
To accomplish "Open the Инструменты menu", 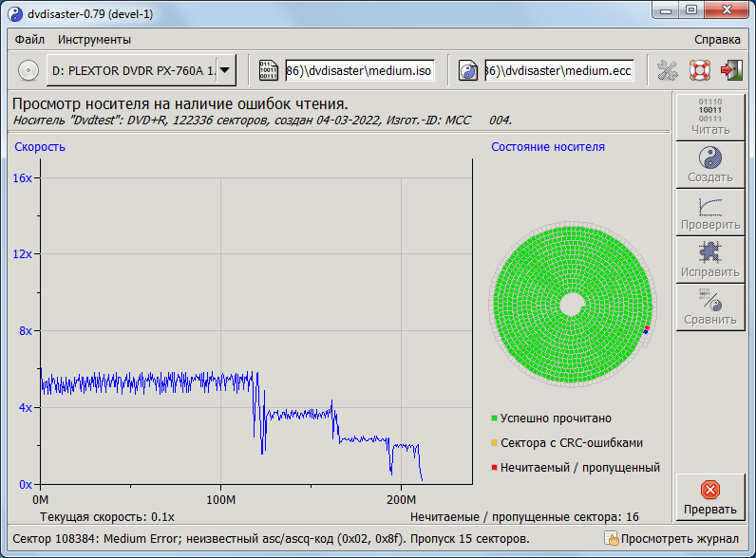I will (x=94, y=40).
